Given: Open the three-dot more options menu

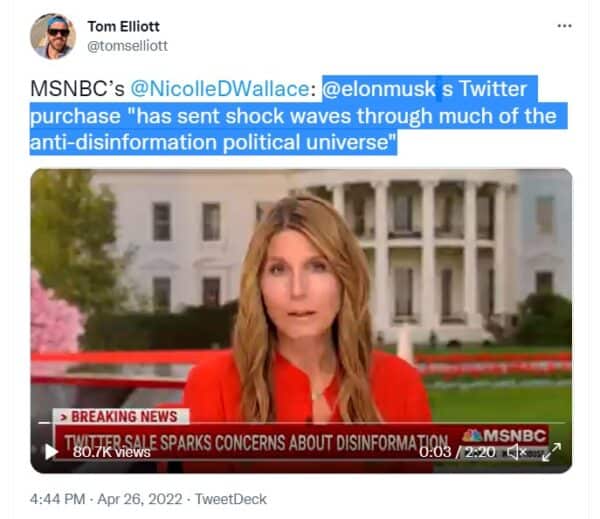Looking at the screenshot, I should pos(564,26).
